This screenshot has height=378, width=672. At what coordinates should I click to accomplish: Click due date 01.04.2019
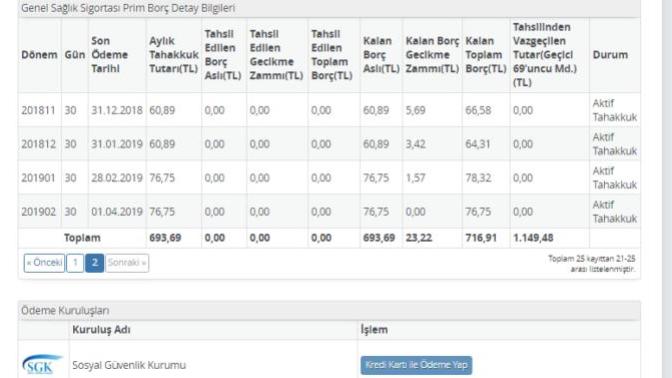117,212
